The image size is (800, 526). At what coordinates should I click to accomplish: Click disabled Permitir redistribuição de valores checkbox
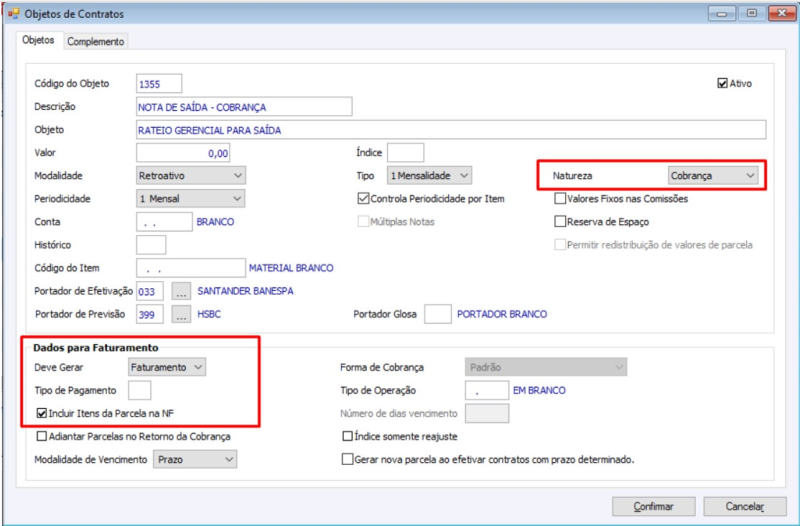[x=560, y=244]
